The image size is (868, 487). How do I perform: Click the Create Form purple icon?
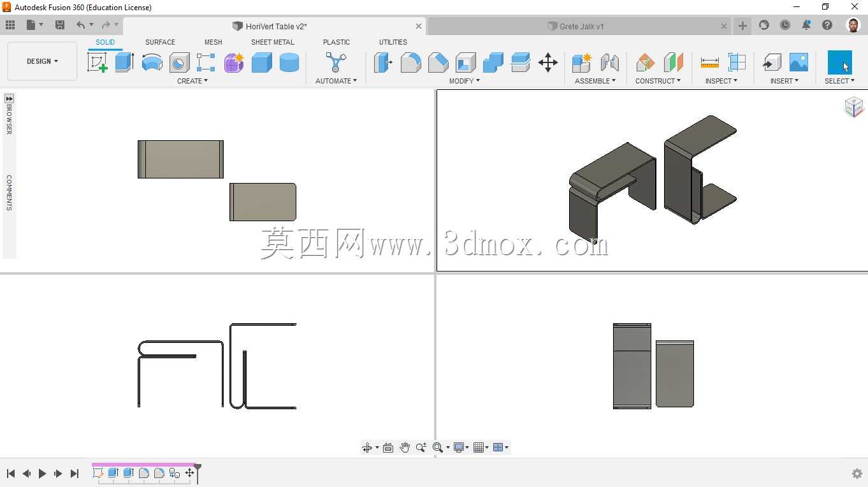233,62
